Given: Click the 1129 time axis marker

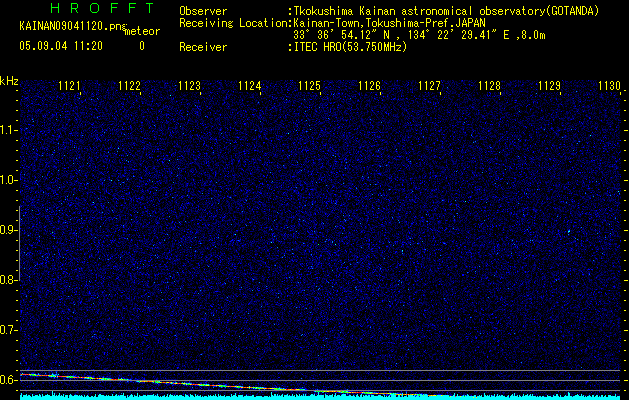Looking at the screenshot, I should click(x=549, y=86).
